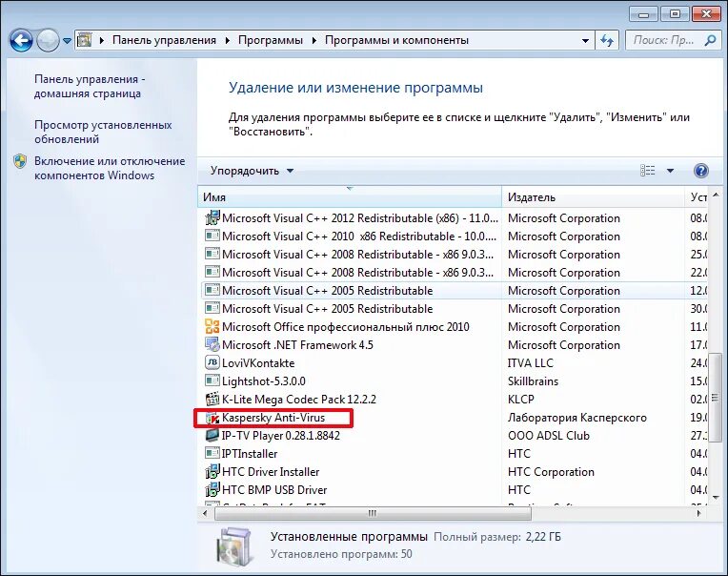Select HTC Driver Installer icon
The image size is (728, 576).
pyautogui.click(x=212, y=471)
